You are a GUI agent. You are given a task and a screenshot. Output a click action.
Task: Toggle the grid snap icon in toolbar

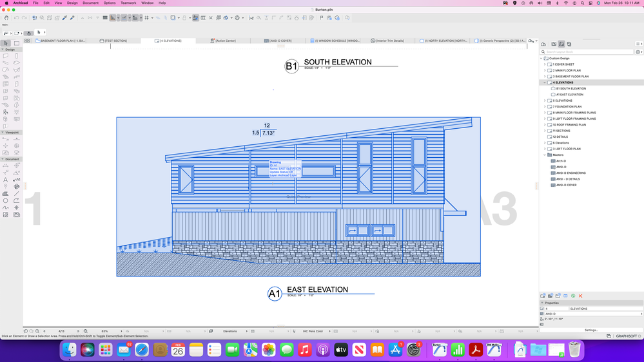pos(146,17)
